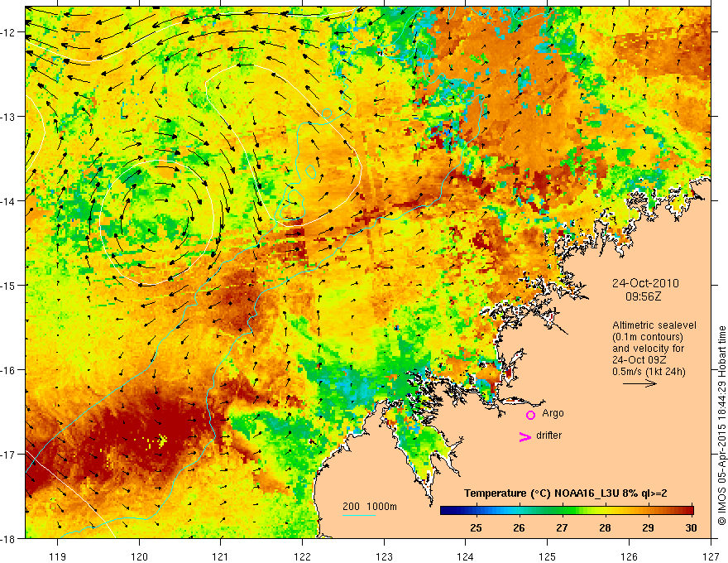728x563 pixels.
Task: Click the 0.5m/s velocity scale arrow
Action: [x=639, y=383]
